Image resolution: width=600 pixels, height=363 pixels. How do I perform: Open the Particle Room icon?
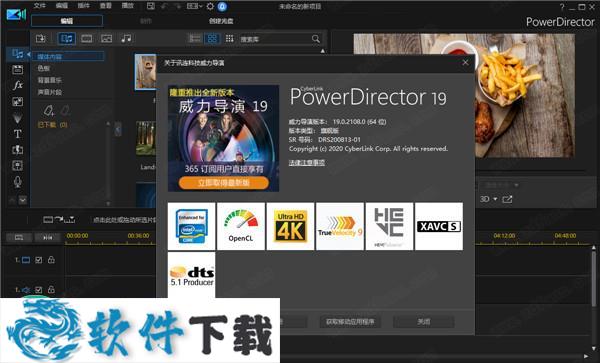(18, 118)
